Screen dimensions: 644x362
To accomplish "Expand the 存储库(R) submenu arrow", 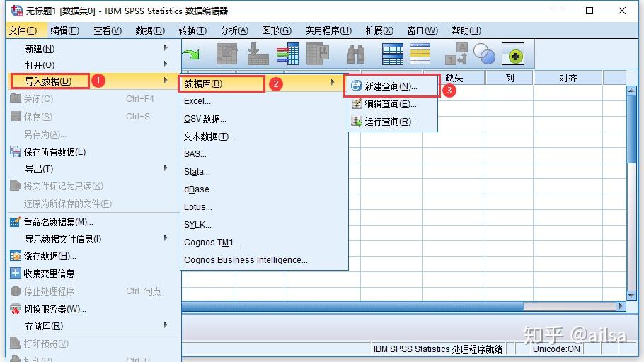I will click(x=166, y=325).
